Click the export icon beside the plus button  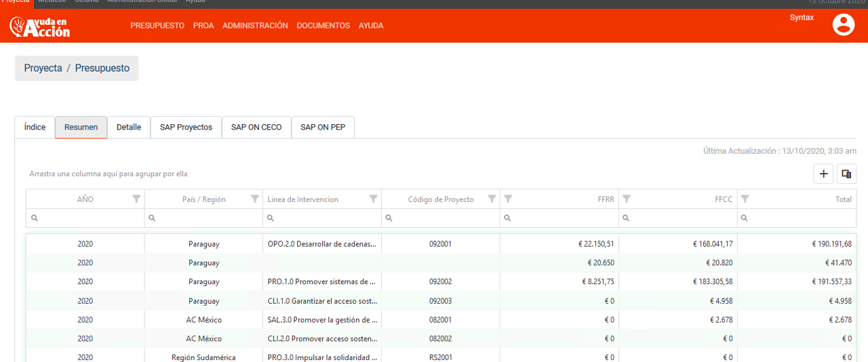(846, 174)
